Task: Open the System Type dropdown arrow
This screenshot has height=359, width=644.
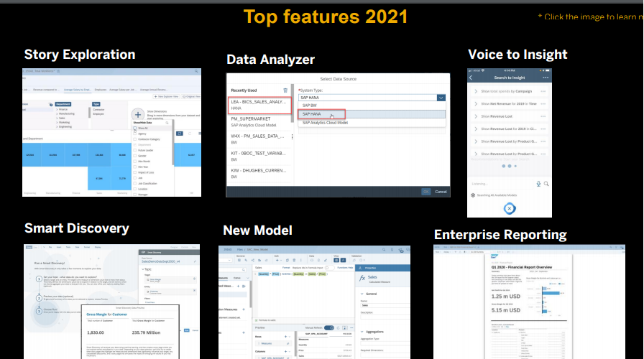Action: coord(441,98)
